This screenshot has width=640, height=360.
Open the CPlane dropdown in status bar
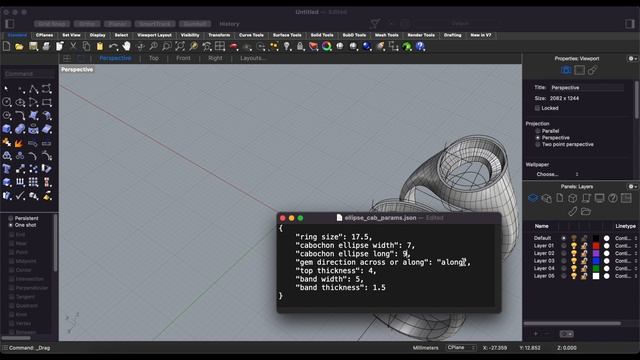point(461,348)
